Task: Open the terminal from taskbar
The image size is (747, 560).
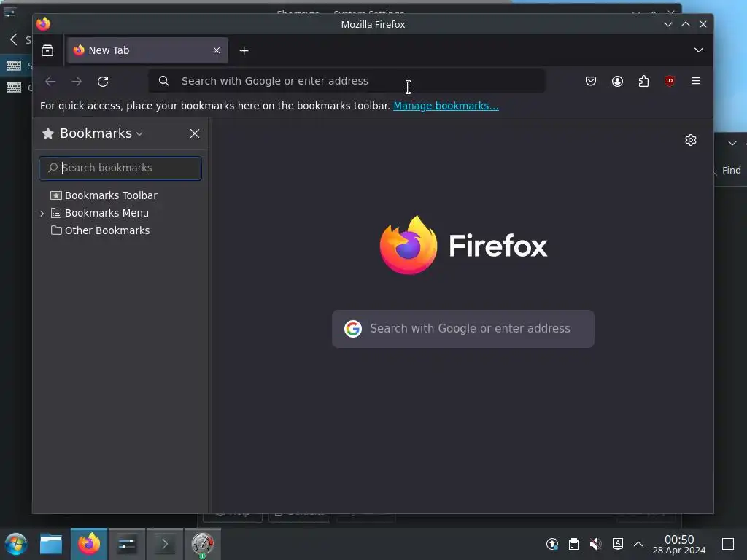Action: (164, 544)
